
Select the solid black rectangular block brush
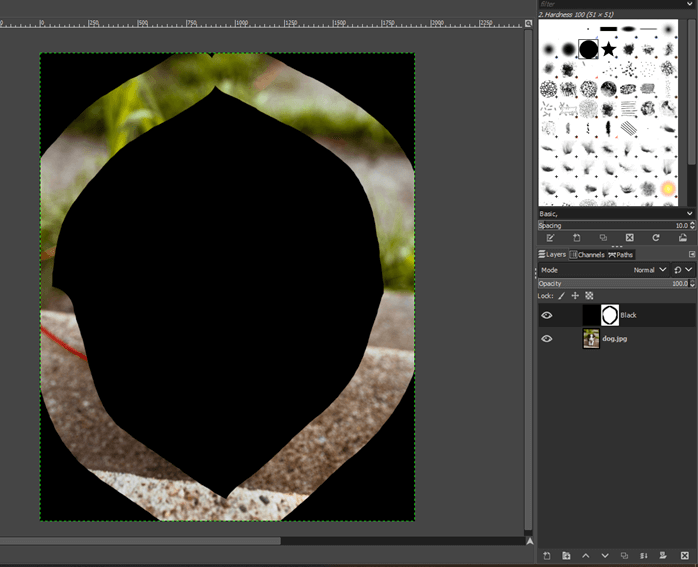(609, 29)
